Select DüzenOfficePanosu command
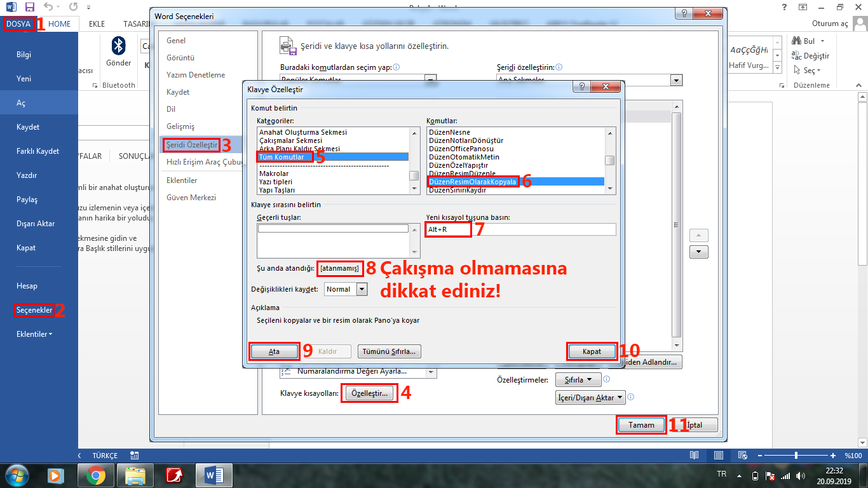Viewport: 868px width, 488px height. (x=515, y=149)
